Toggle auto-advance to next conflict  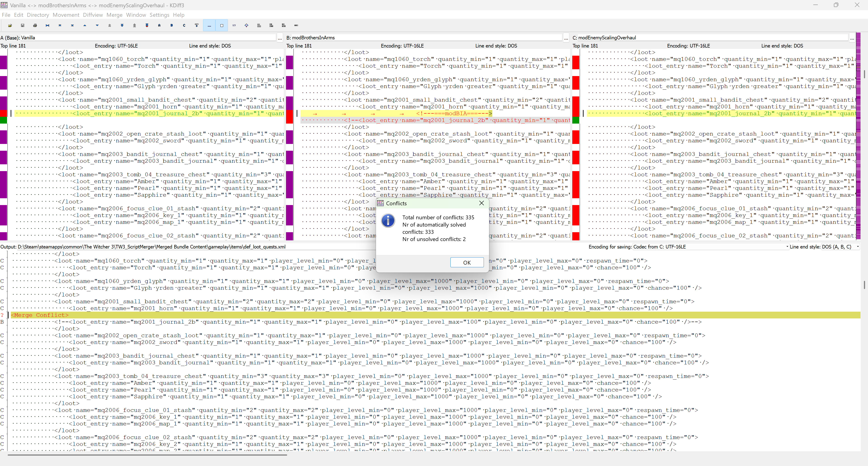(196, 25)
